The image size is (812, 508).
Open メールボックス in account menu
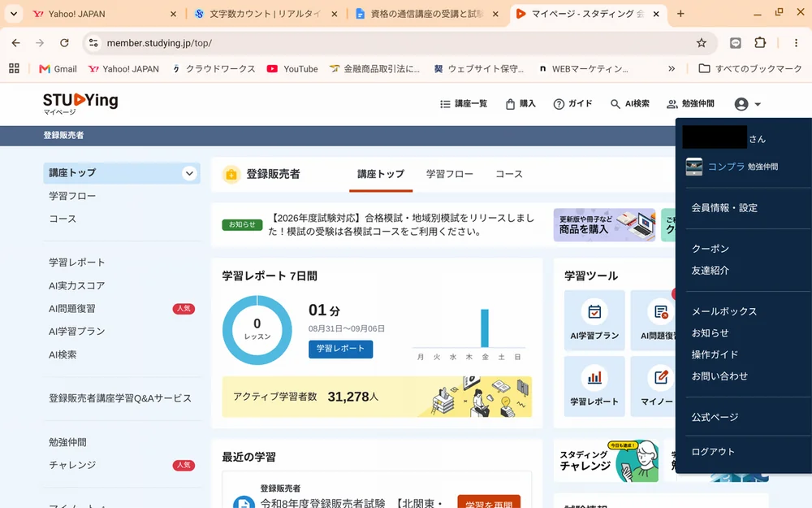pyautogui.click(x=724, y=311)
